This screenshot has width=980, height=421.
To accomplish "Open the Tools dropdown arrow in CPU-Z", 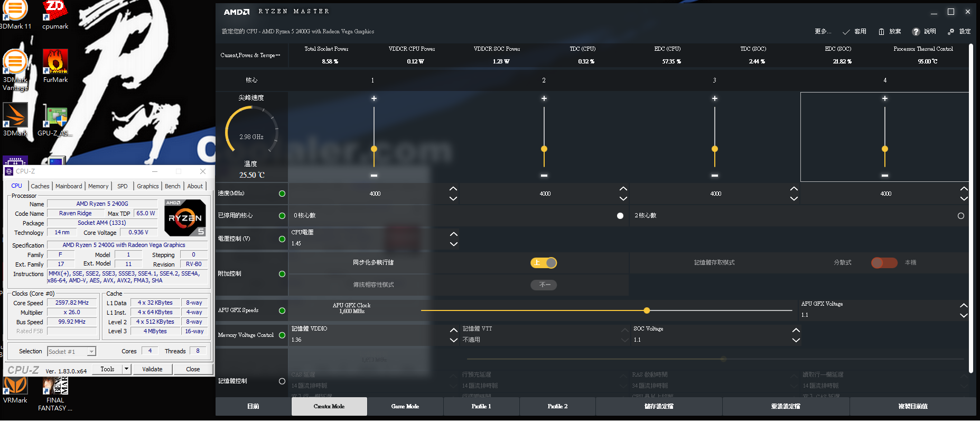I will 126,369.
